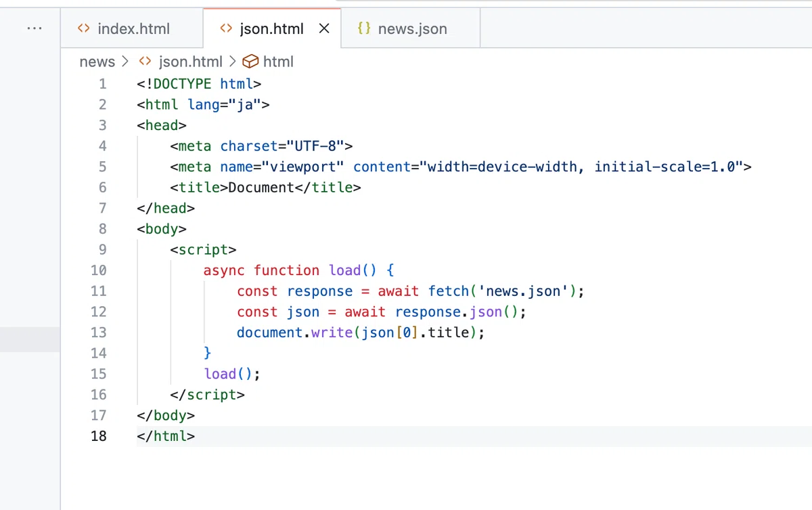Viewport: 812px width, 510px height.
Task: Click the name="viewport" attribute
Action: (283, 167)
